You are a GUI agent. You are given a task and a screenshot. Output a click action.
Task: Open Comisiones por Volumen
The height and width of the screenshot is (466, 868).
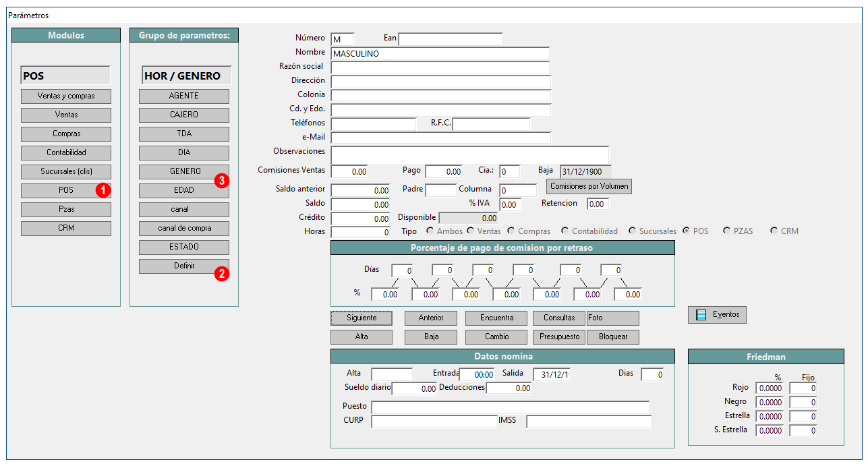click(589, 186)
